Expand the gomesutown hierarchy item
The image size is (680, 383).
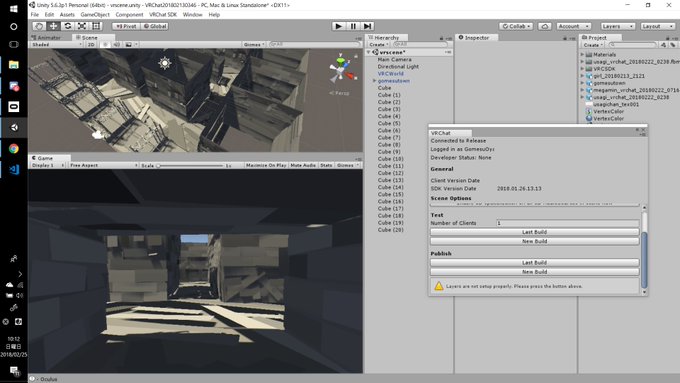coord(374,81)
